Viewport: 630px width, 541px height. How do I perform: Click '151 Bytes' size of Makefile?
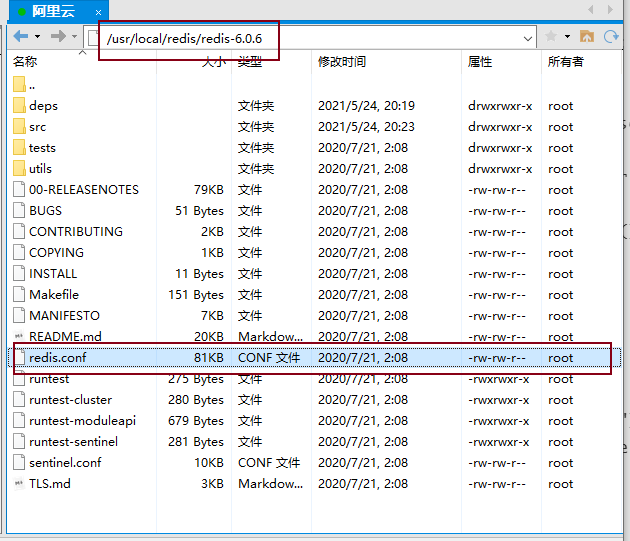tap(196, 295)
